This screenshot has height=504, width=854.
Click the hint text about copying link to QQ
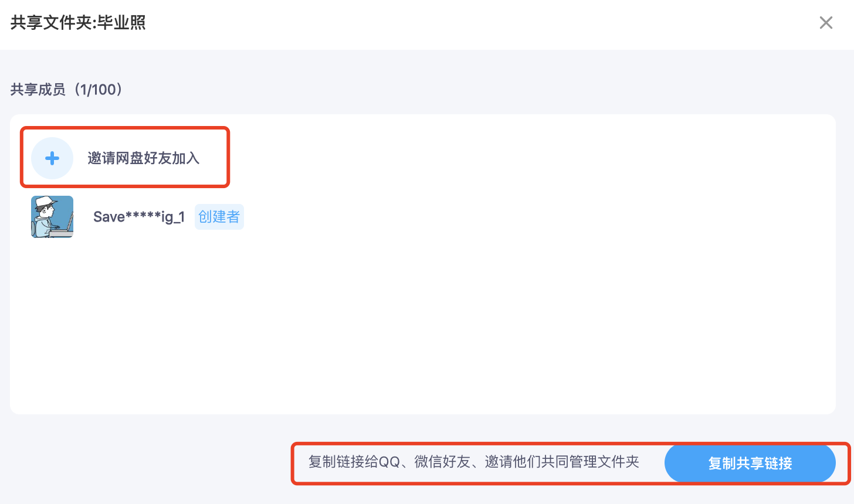[473, 462]
